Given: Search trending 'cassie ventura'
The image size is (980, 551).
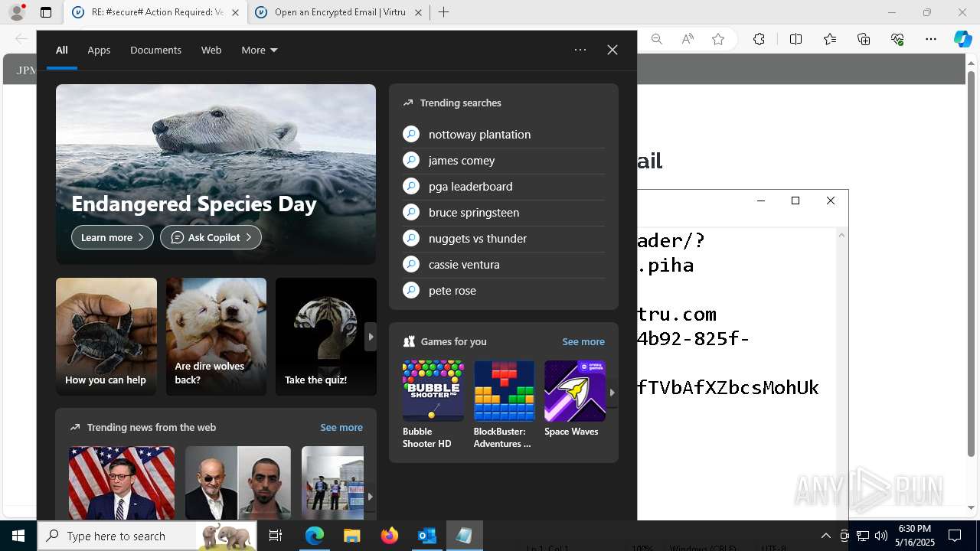Looking at the screenshot, I should (504, 264).
